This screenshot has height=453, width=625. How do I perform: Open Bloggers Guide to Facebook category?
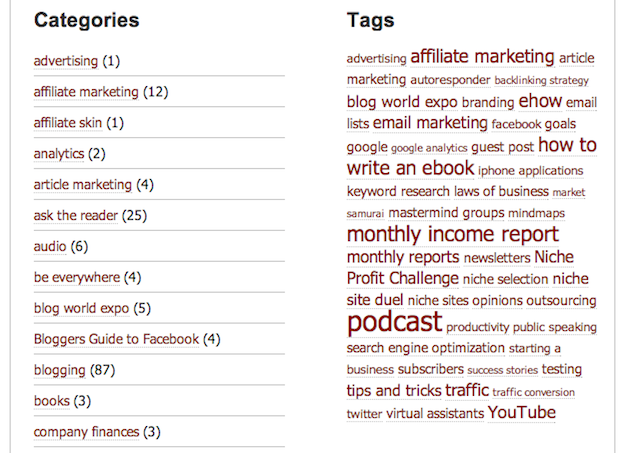(116, 339)
